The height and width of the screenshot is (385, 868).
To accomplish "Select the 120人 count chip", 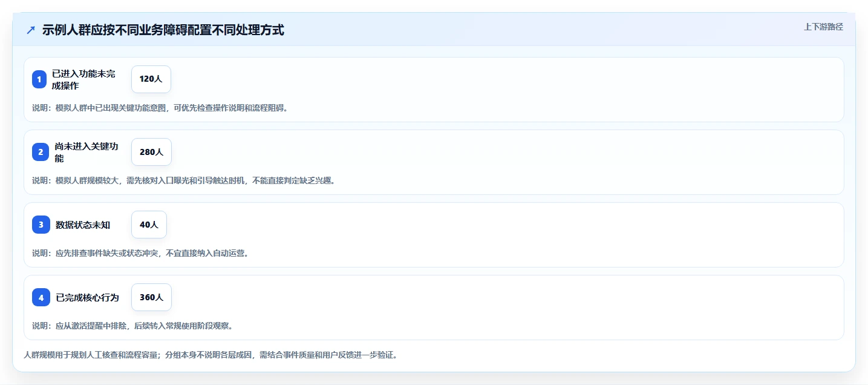I will pyautogui.click(x=151, y=79).
